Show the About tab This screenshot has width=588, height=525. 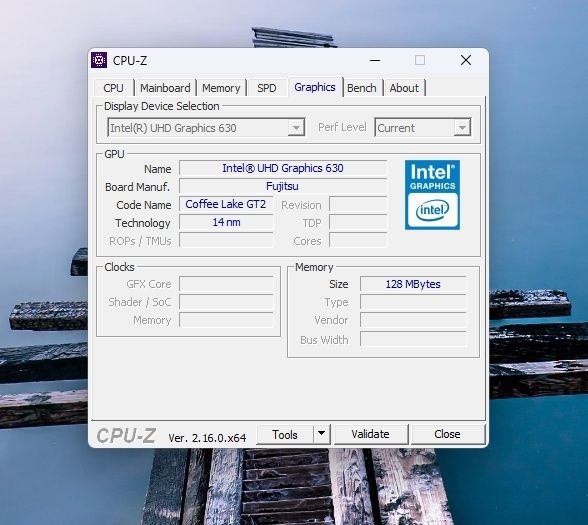pos(404,88)
